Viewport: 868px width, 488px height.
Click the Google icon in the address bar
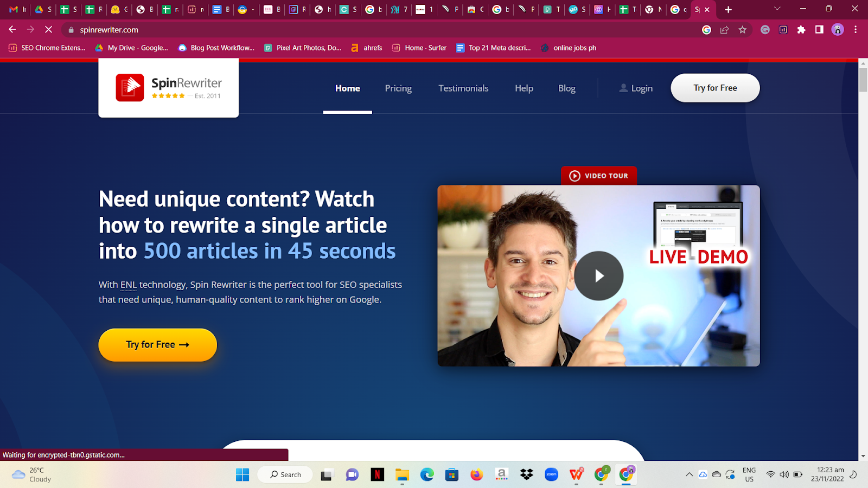(x=706, y=30)
